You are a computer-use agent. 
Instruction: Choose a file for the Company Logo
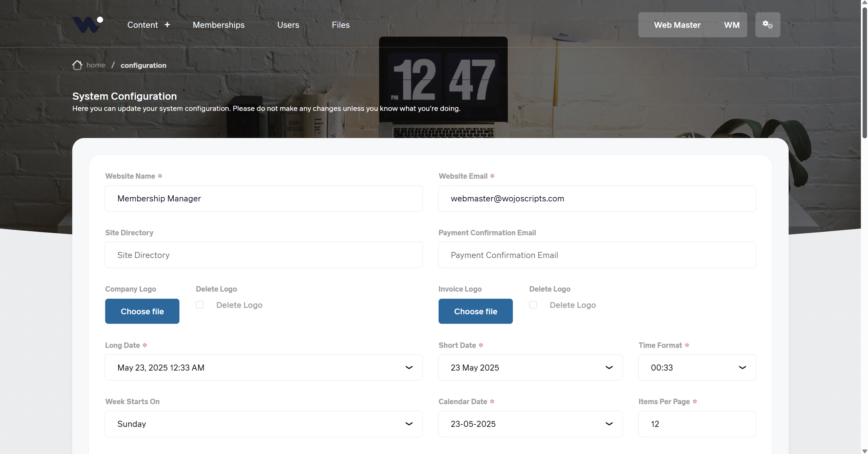142,311
